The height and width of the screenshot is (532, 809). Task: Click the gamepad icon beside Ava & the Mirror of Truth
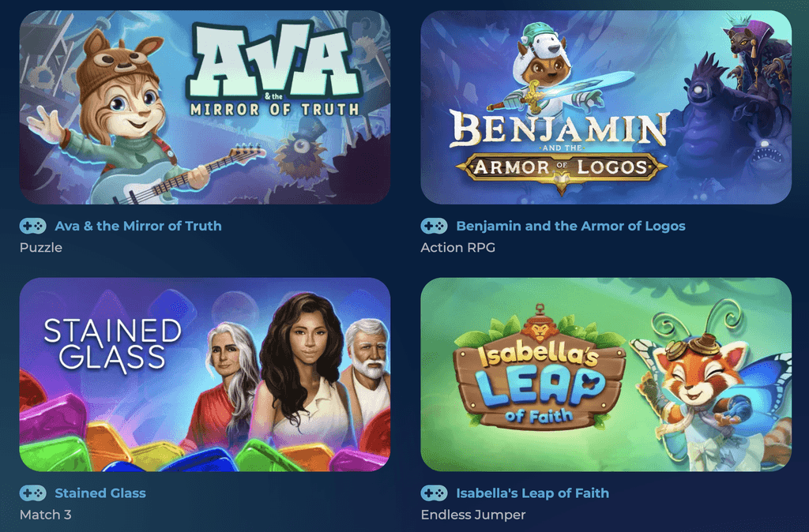33,226
